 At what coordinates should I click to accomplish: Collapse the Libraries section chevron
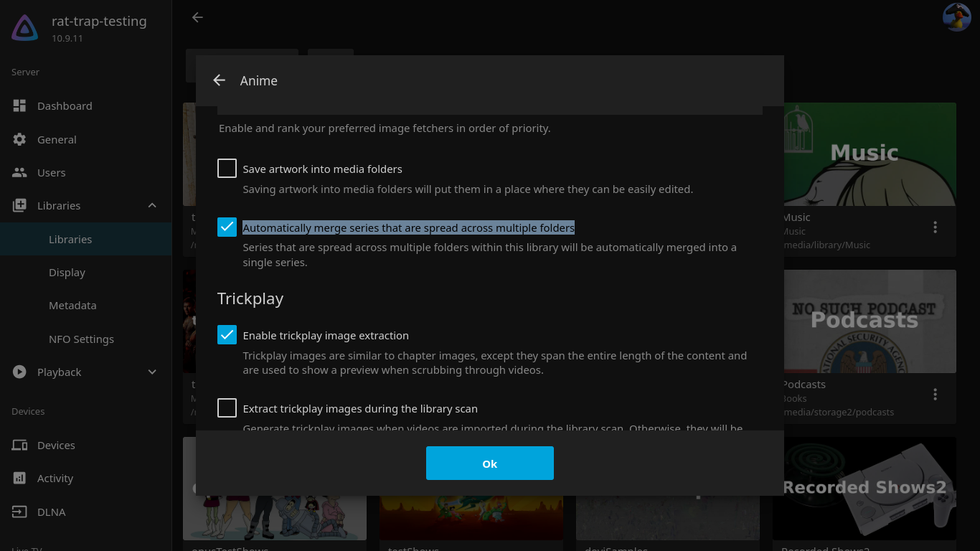[x=152, y=206]
